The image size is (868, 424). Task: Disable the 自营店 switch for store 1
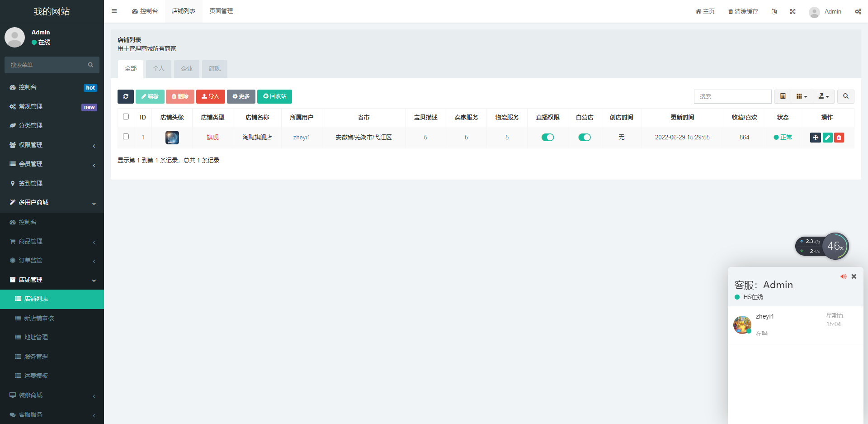tap(584, 138)
